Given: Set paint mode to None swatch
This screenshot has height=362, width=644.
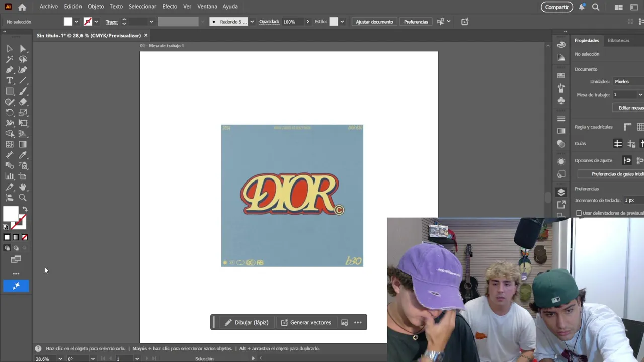Looking at the screenshot, I should click(x=25, y=237).
